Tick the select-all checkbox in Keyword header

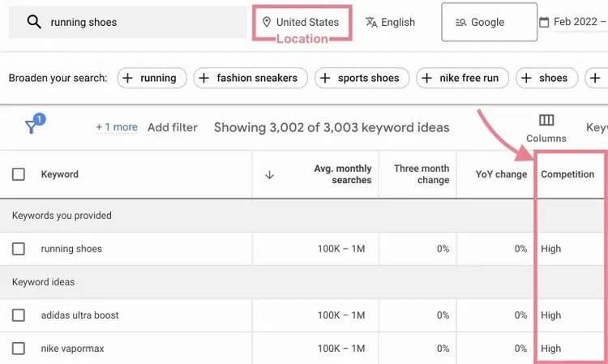click(19, 174)
